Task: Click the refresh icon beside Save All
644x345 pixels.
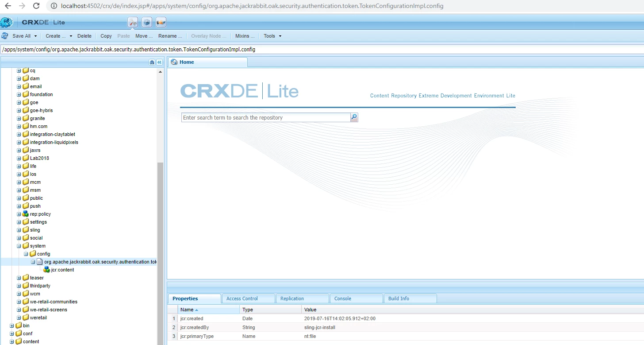Action: pos(5,36)
